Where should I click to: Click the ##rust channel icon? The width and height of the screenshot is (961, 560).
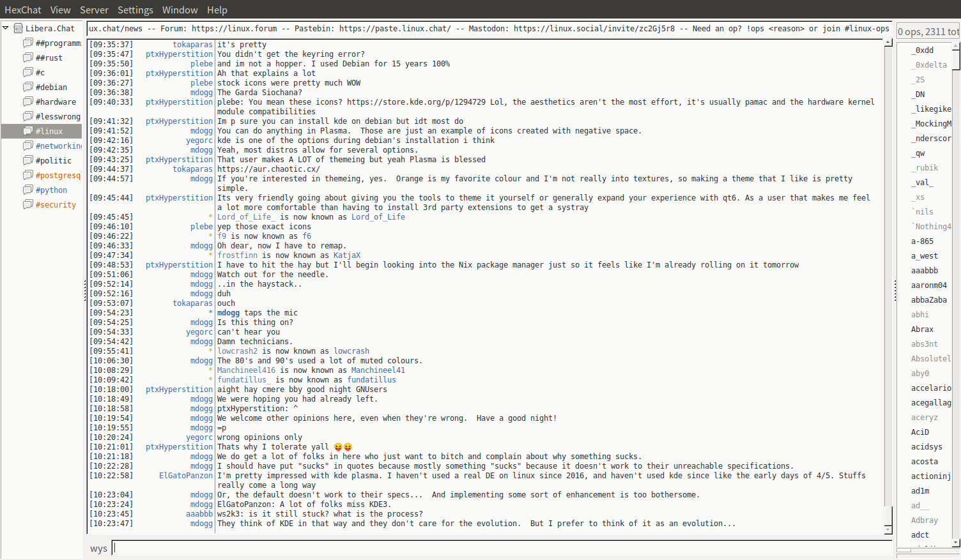tap(28, 57)
